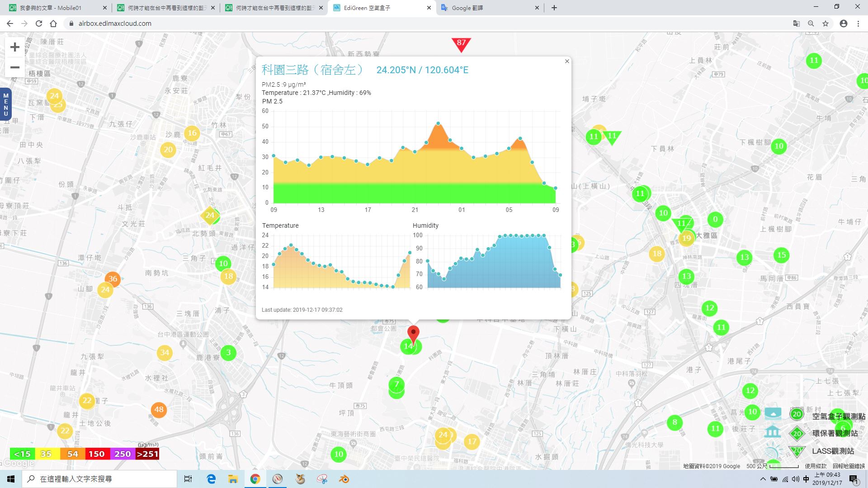The height and width of the screenshot is (488, 868).
Task: Click the yellow marker 19 near 大雅區
Action: pos(686,238)
